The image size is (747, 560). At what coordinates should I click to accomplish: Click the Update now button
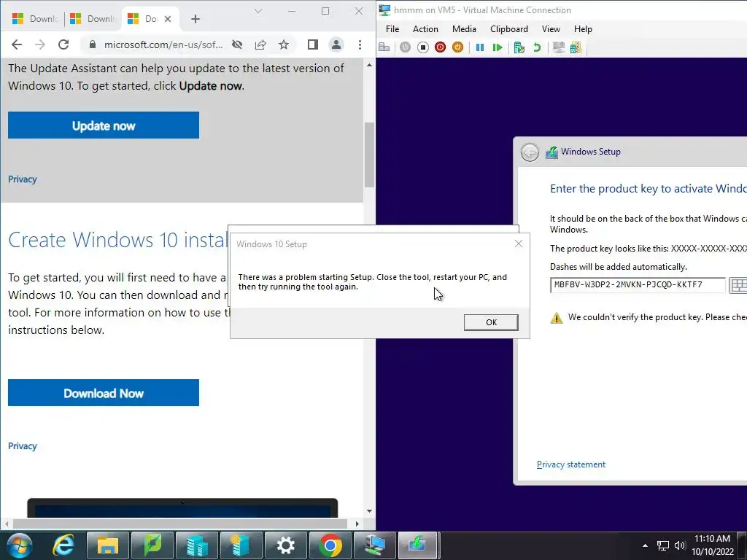click(x=104, y=125)
